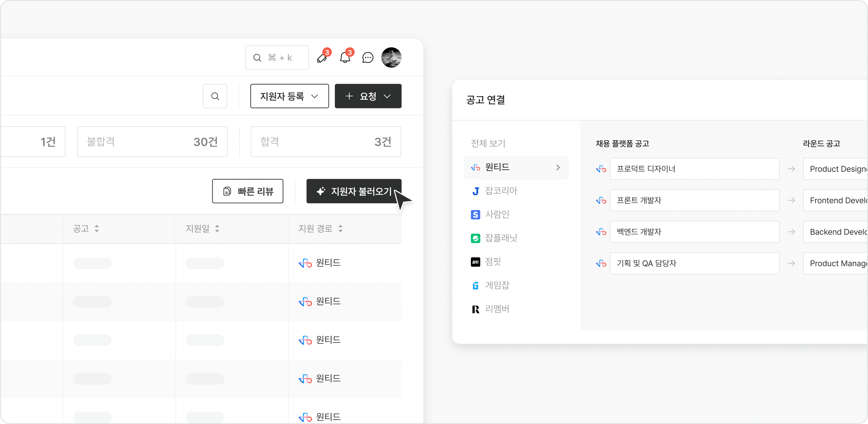
Task: Click Wanted icon beside 기획 및 QA 담당자
Action: (x=601, y=263)
